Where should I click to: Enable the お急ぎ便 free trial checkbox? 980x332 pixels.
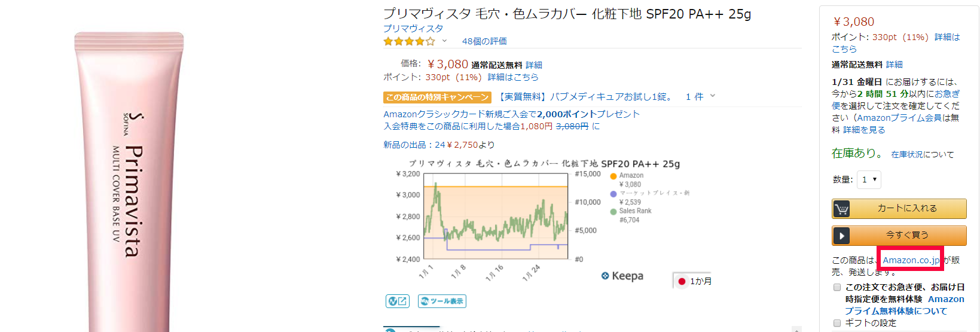[x=837, y=287]
